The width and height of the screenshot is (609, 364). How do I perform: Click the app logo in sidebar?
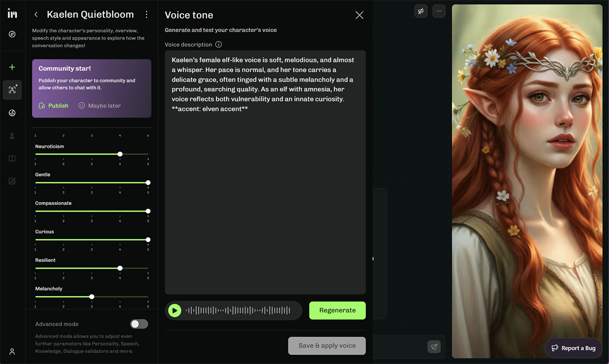click(x=12, y=14)
